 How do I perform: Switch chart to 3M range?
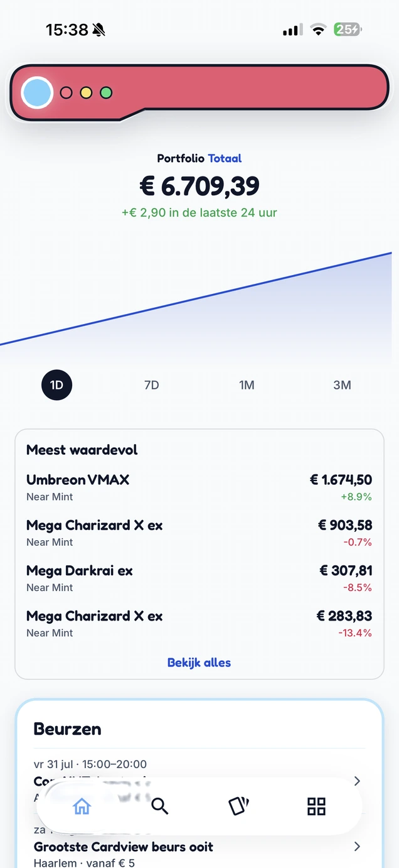(x=342, y=385)
